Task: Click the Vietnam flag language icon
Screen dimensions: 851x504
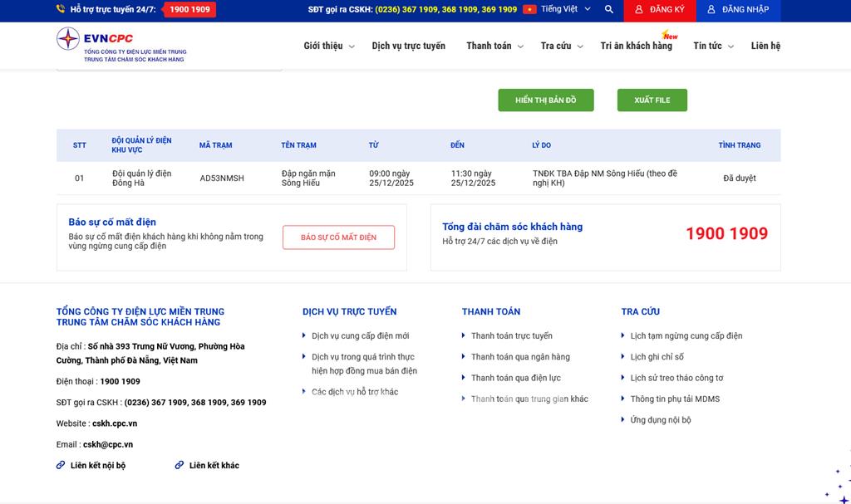Action: pos(529,10)
